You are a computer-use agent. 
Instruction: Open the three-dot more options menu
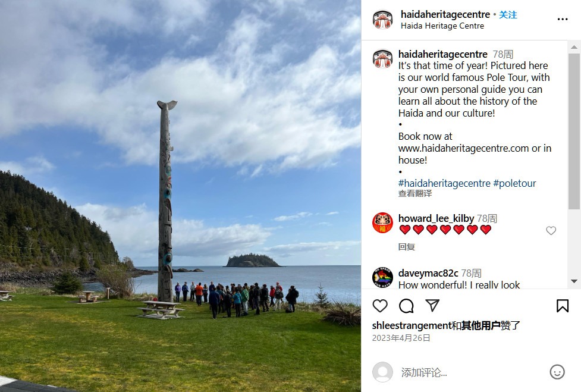point(563,19)
